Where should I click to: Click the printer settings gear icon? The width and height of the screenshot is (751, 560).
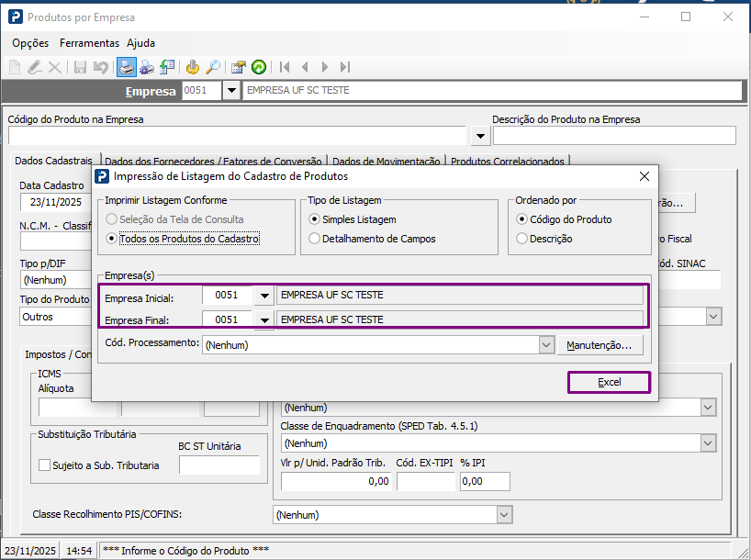pos(146,67)
